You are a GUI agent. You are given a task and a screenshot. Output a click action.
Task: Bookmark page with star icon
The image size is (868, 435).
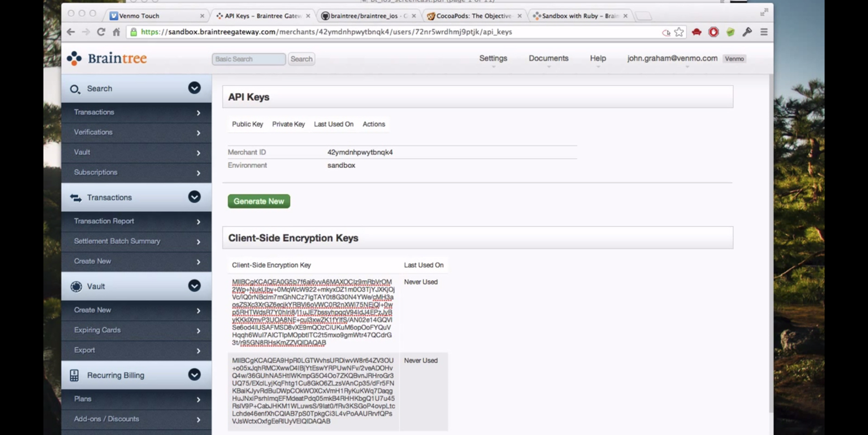[x=679, y=32]
